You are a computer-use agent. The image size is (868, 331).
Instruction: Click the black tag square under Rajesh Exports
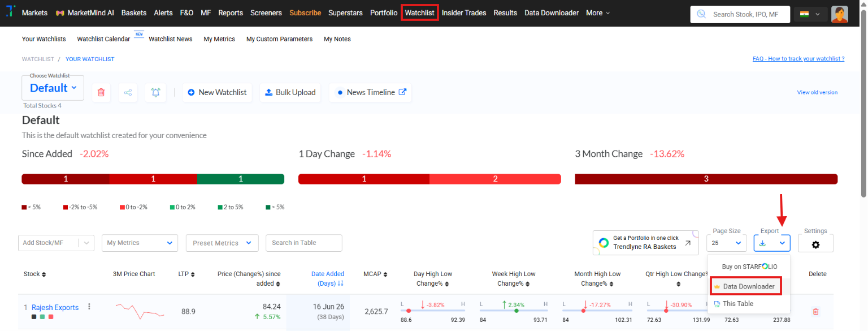(34, 317)
